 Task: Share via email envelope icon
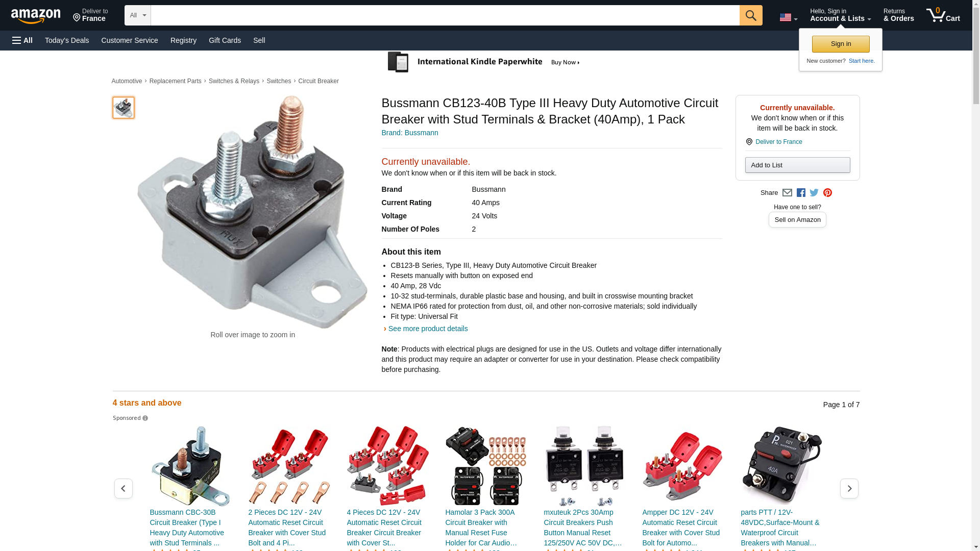pyautogui.click(x=787, y=193)
